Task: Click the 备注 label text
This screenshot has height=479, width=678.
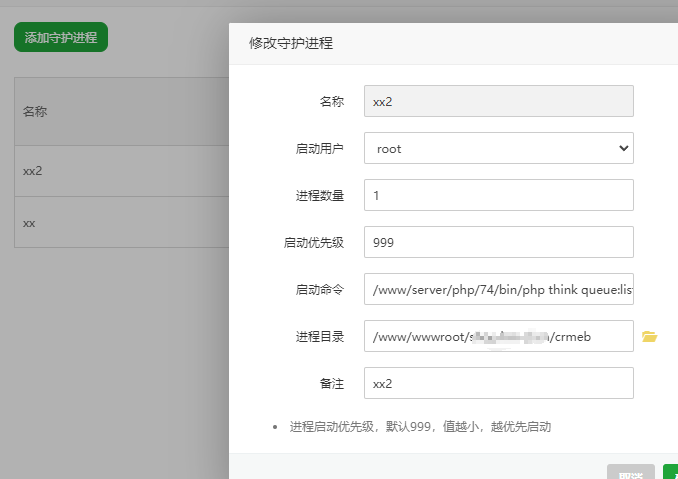Action: pyautogui.click(x=331, y=383)
